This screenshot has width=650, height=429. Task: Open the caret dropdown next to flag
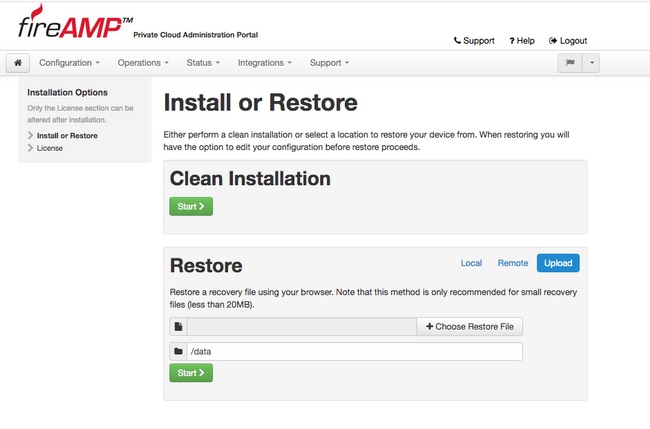point(592,63)
